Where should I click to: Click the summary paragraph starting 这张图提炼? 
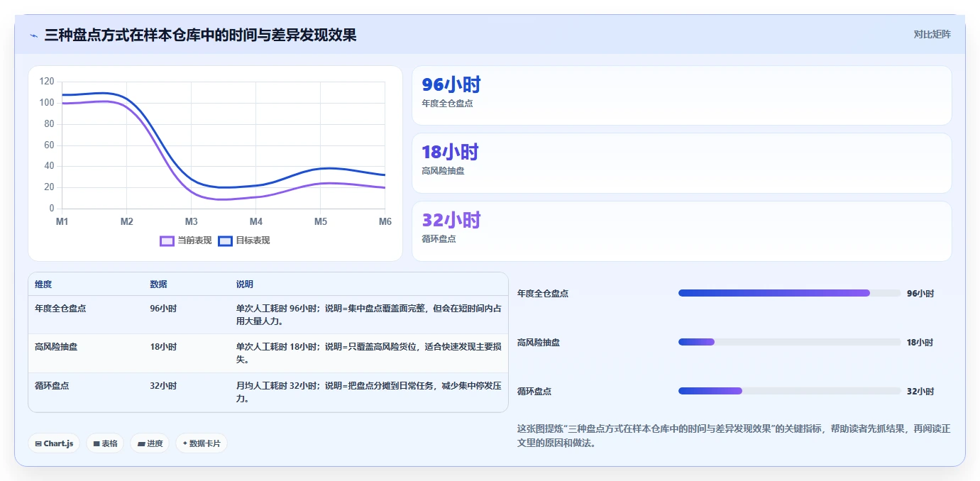(734, 436)
